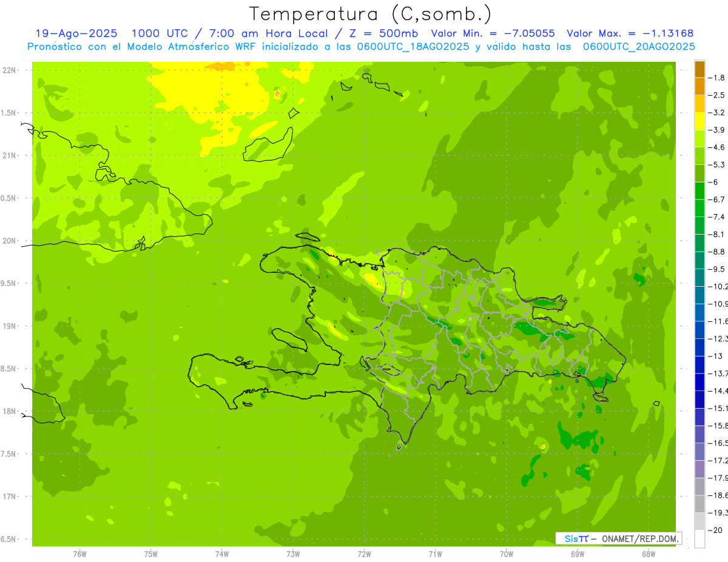Click the '-20' colorbar value at bottom
This screenshot has width=728, height=562.
[x=716, y=530]
